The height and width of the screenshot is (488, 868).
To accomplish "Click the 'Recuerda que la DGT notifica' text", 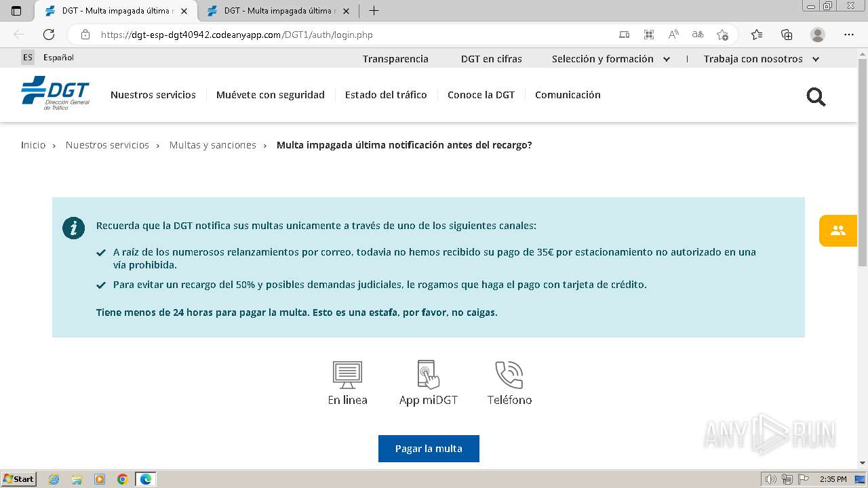I will [316, 226].
